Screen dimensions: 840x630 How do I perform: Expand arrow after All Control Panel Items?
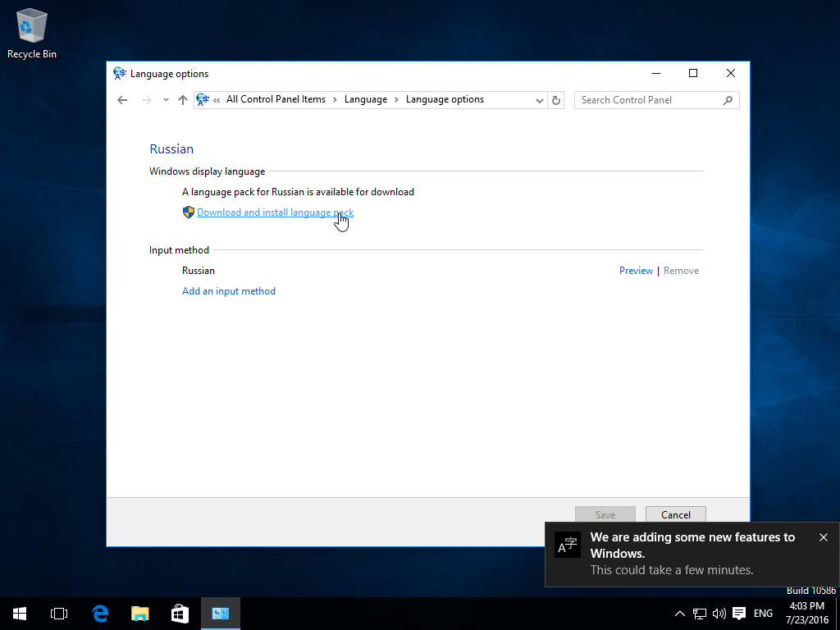click(x=335, y=99)
